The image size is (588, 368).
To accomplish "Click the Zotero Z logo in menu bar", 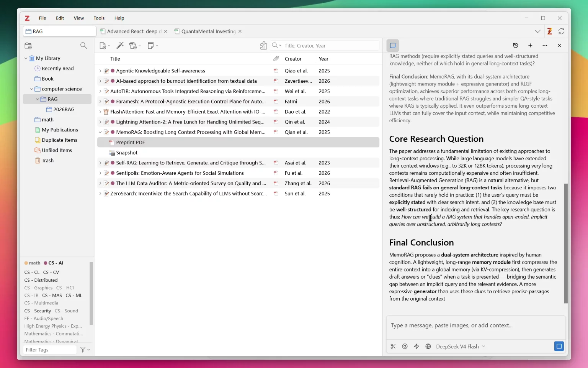I will coord(27,18).
